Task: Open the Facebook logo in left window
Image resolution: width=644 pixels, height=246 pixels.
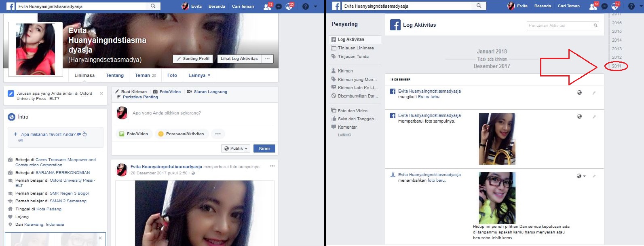Action: pos(11,6)
